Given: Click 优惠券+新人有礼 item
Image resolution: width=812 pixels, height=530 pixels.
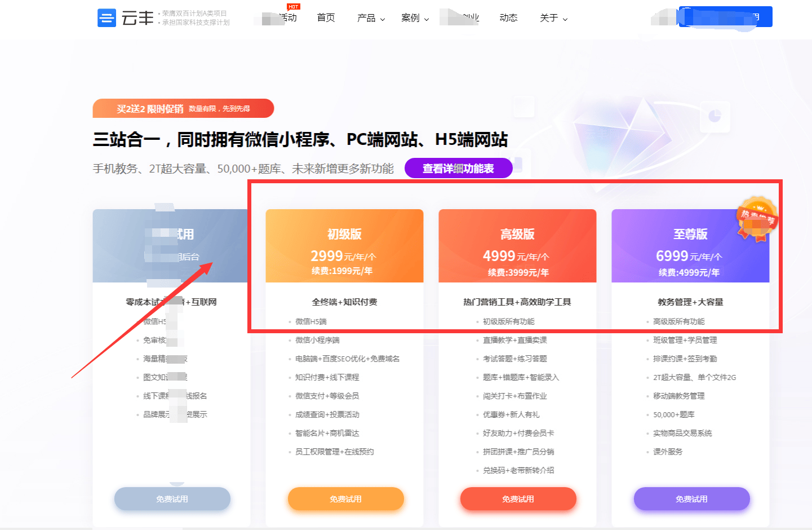Looking at the screenshot, I should 511,414.
